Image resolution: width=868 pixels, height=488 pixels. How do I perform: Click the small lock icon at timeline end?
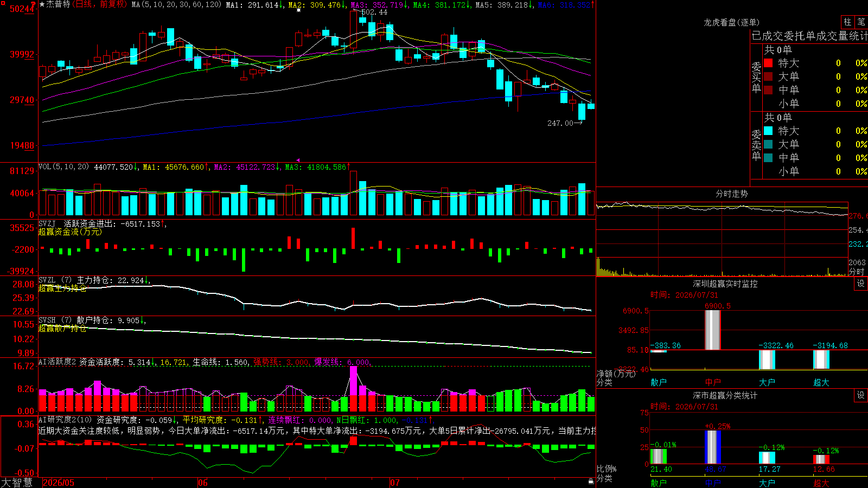591,481
